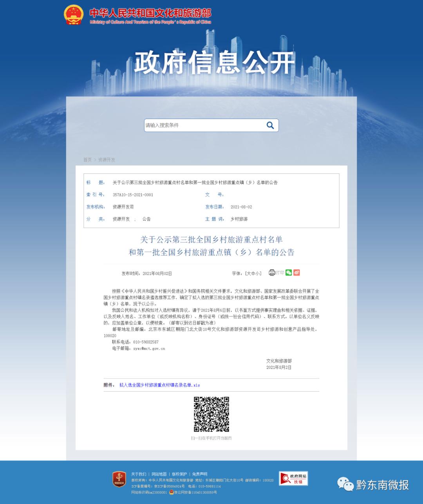Share the article to WeChat
The width and height of the screenshot is (423, 504).
tap(289, 273)
